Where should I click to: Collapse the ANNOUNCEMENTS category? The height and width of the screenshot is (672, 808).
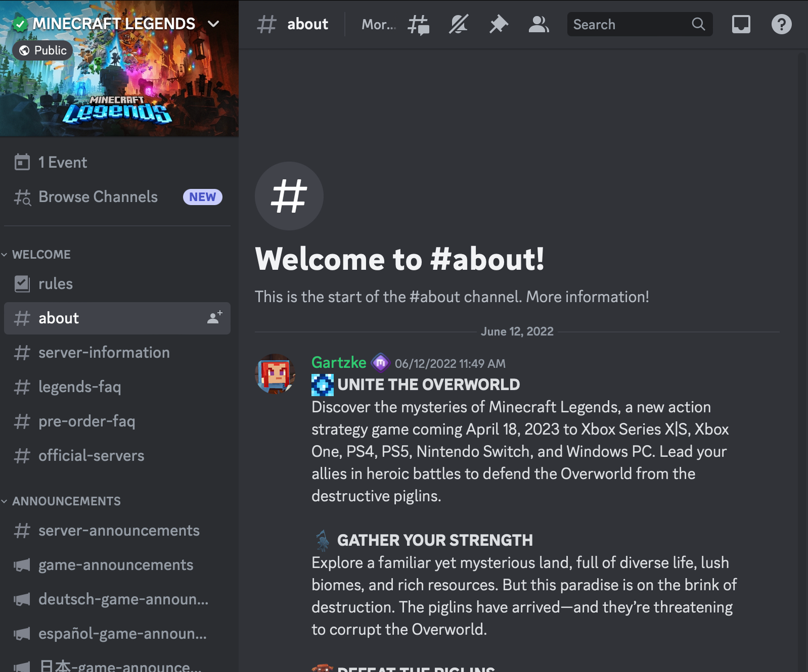point(66,501)
